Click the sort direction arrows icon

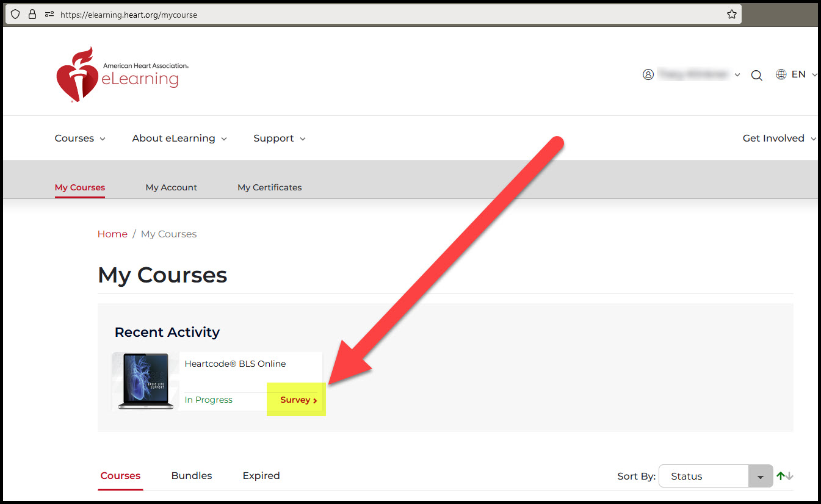coord(785,475)
